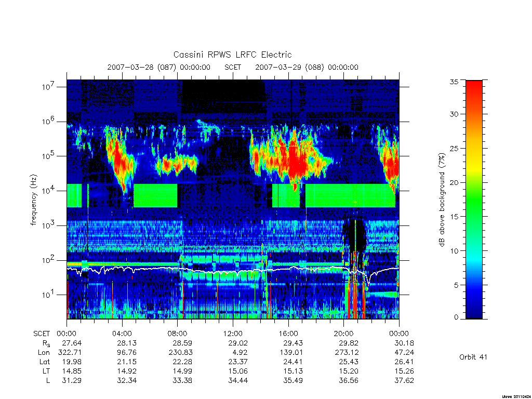Click the 'Orbit 41' label
The image size is (532, 399).
click(x=473, y=357)
